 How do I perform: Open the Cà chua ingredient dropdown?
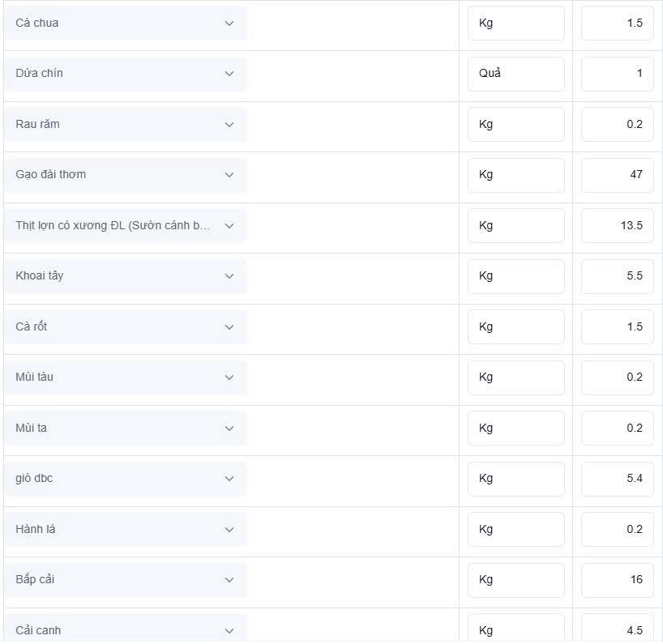coord(126,23)
